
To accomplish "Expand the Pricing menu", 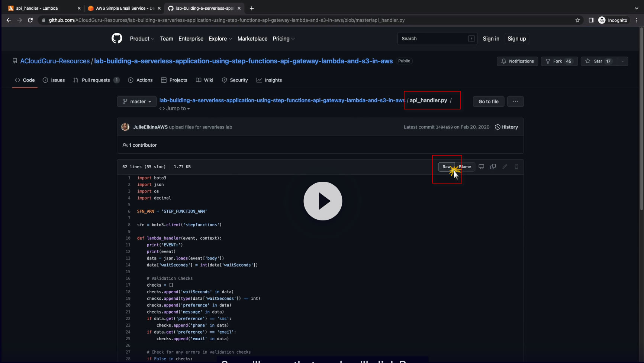I will pos(284,39).
